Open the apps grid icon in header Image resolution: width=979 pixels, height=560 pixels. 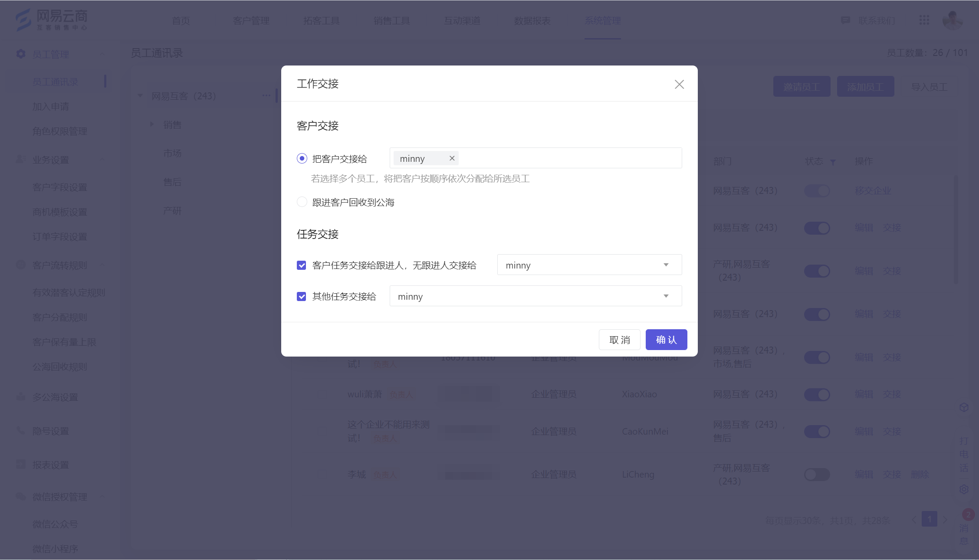point(924,20)
